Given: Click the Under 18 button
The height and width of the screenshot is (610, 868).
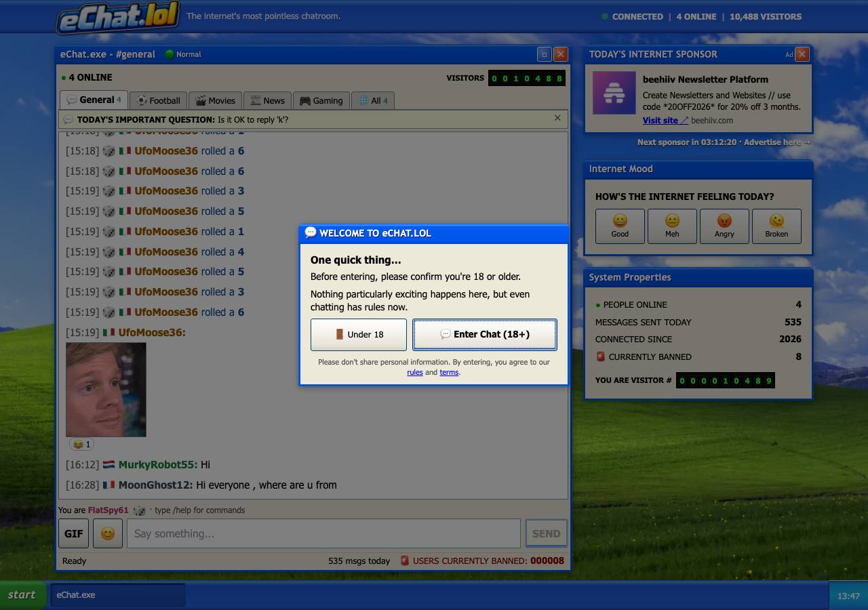Looking at the screenshot, I should point(359,334).
